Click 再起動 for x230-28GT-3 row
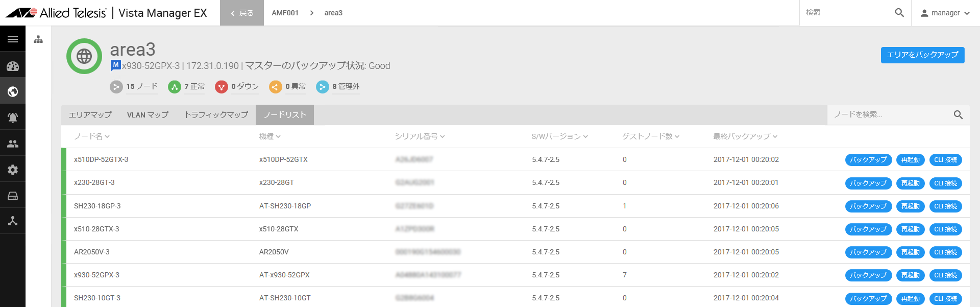This screenshot has width=980, height=307. (910, 183)
